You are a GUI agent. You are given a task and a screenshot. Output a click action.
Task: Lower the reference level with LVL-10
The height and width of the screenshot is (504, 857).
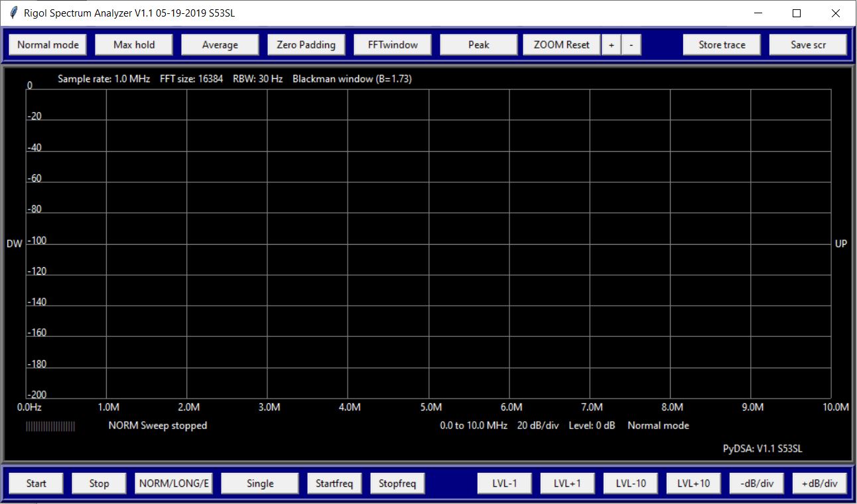point(630,483)
